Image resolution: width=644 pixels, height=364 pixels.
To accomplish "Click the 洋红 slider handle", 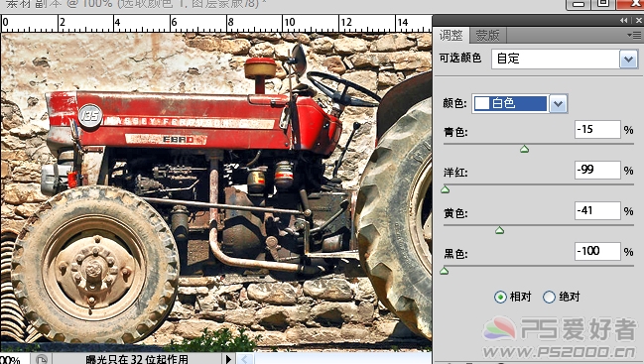I will click(x=446, y=189).
